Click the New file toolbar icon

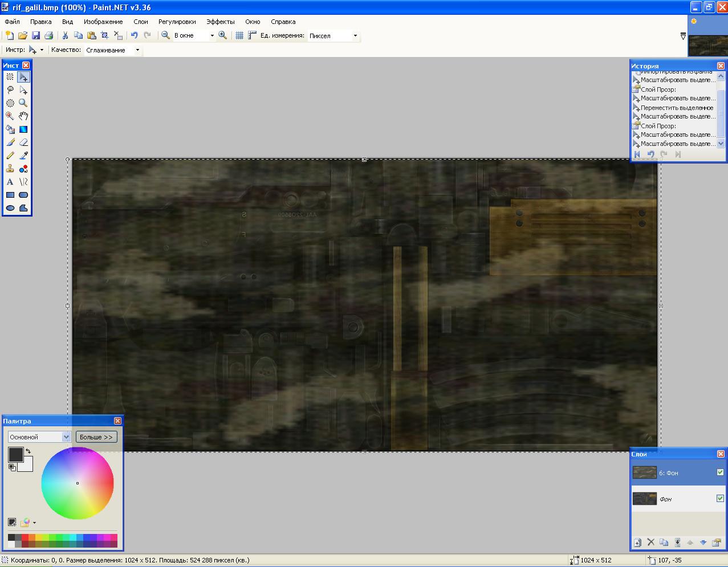coord(10,35)
